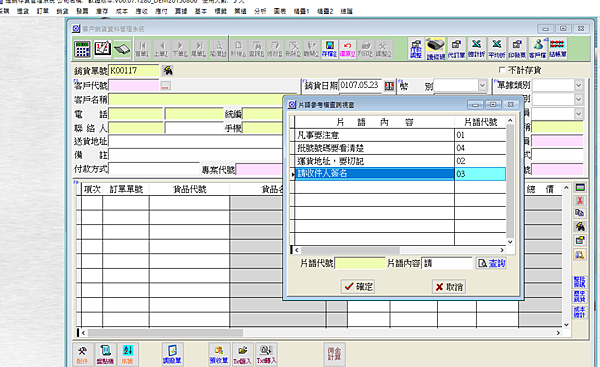Image resolution: width=600 pixels, height=367 pixels.
Task: Open the calculator tool in toolbar
Action: 82,49
